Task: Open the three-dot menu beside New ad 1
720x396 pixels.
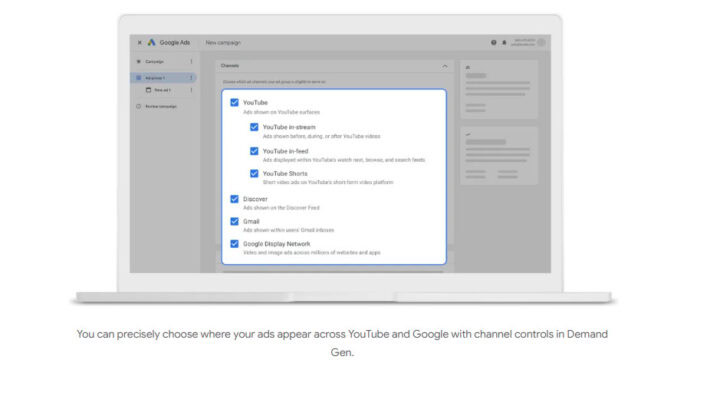Action: (191, 90)
